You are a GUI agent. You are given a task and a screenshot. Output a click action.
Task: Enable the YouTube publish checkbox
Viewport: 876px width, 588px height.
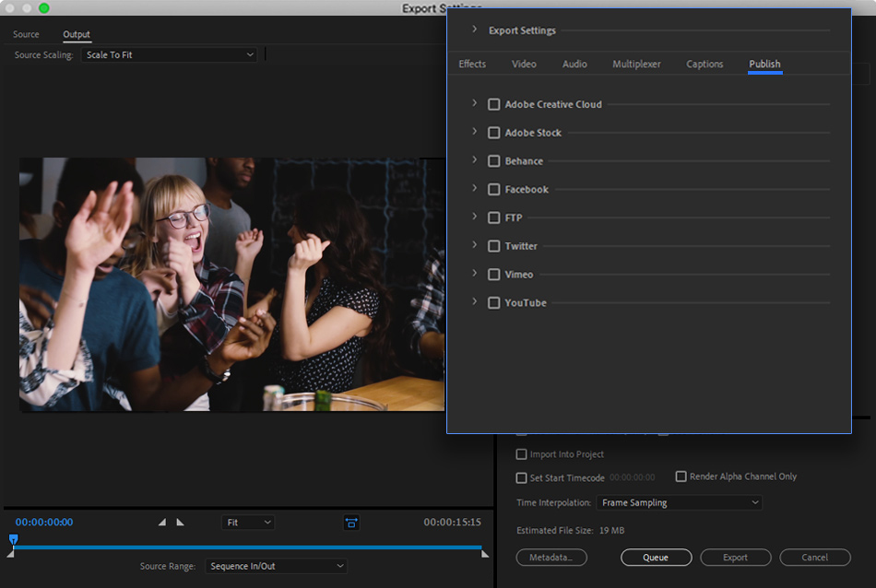click(494, 303)
